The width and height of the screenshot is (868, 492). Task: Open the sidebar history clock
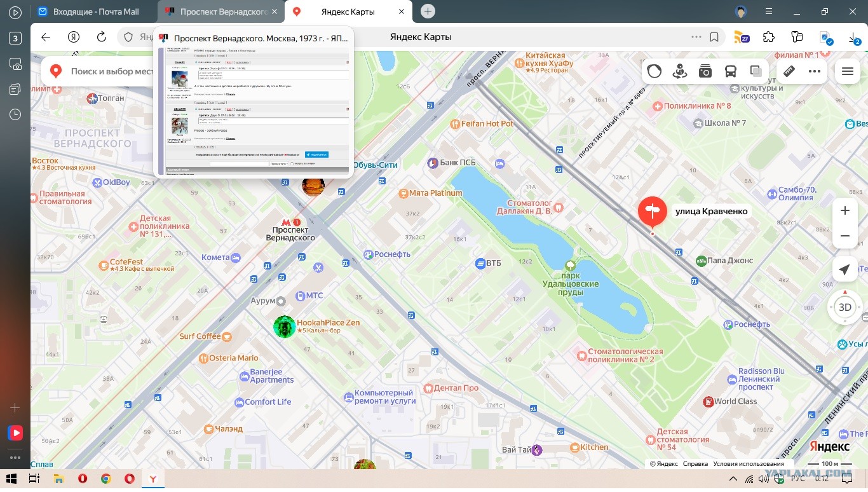click(x=15, y=114)
